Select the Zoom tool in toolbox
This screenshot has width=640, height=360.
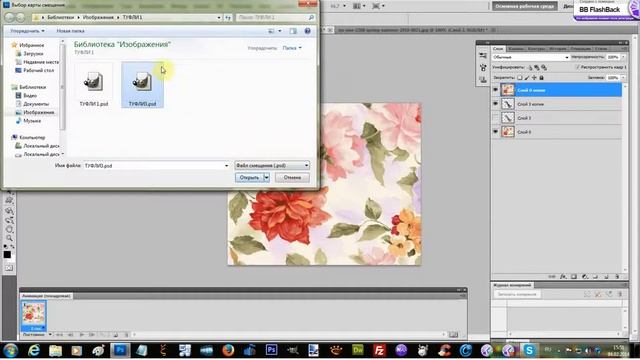tap(9, 238)
